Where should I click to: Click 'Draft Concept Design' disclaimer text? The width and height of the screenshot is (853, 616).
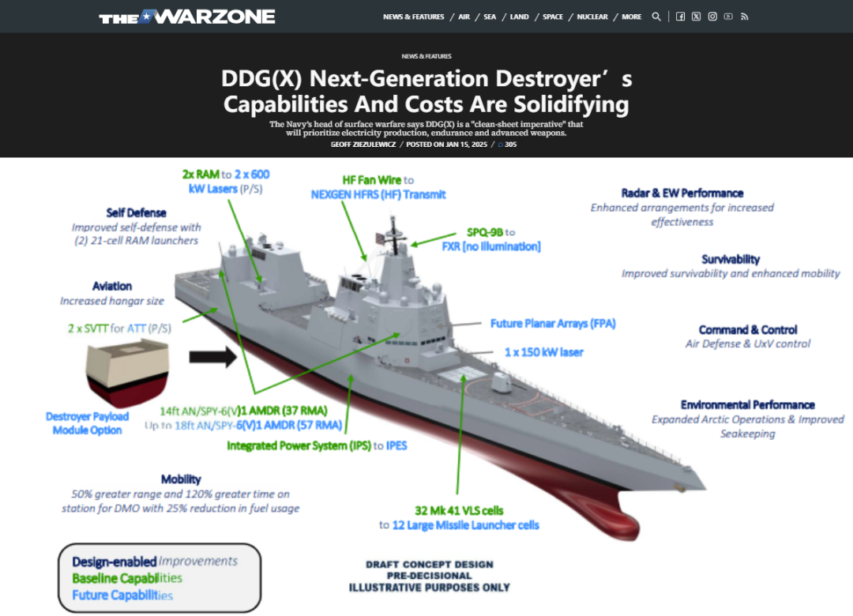pyautogui.click(x=430, y=565)
